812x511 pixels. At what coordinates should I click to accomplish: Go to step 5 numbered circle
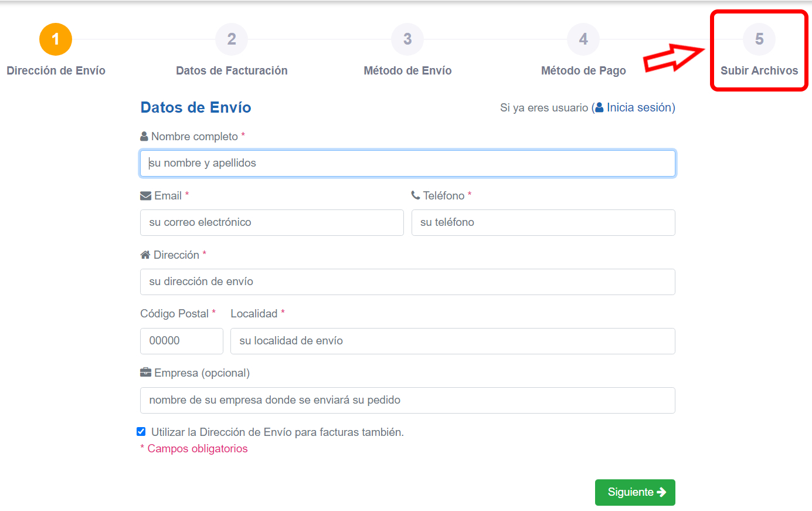[759, 39]
